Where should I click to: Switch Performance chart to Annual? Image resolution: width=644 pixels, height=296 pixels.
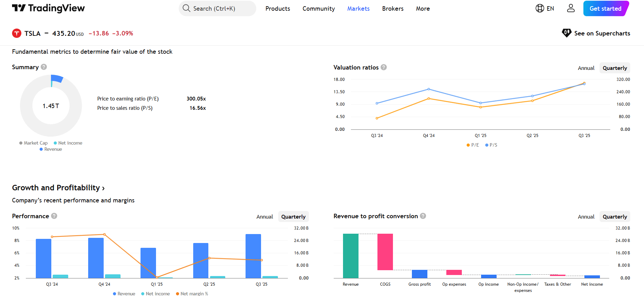pyautogui.click(x=264, y=217)
